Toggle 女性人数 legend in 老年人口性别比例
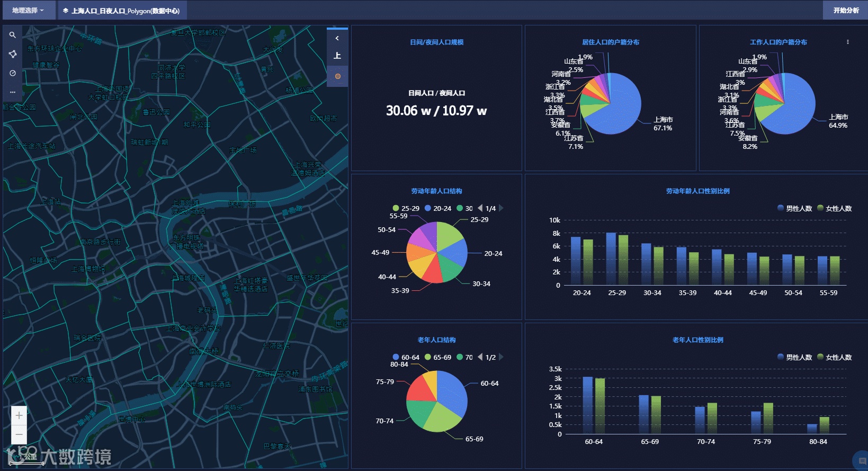The height and width of the screenshot is (471, 868). (x=834, y=357)
